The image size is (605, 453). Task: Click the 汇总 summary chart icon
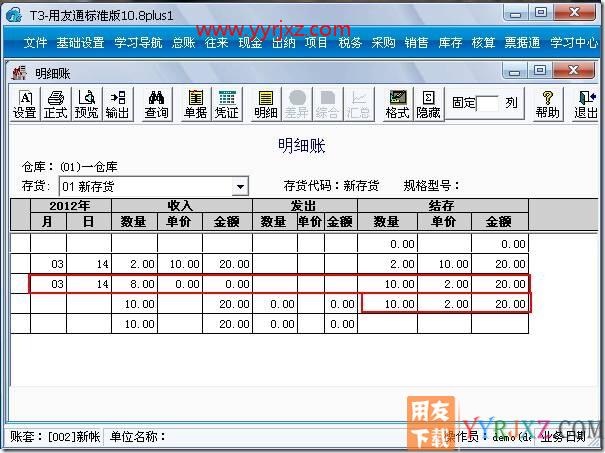pos(358,104)
